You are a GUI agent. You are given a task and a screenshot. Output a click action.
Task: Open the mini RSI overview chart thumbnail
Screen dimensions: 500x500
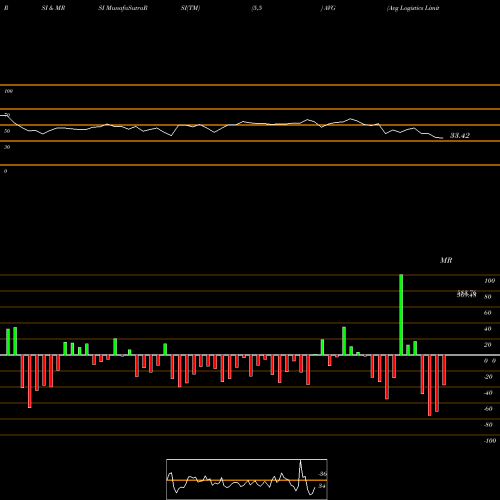pos(247,479)
